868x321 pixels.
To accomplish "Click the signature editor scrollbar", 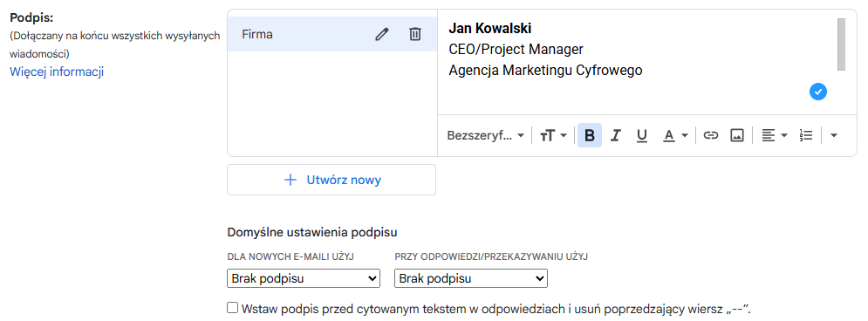I will [x=841, y=44].
